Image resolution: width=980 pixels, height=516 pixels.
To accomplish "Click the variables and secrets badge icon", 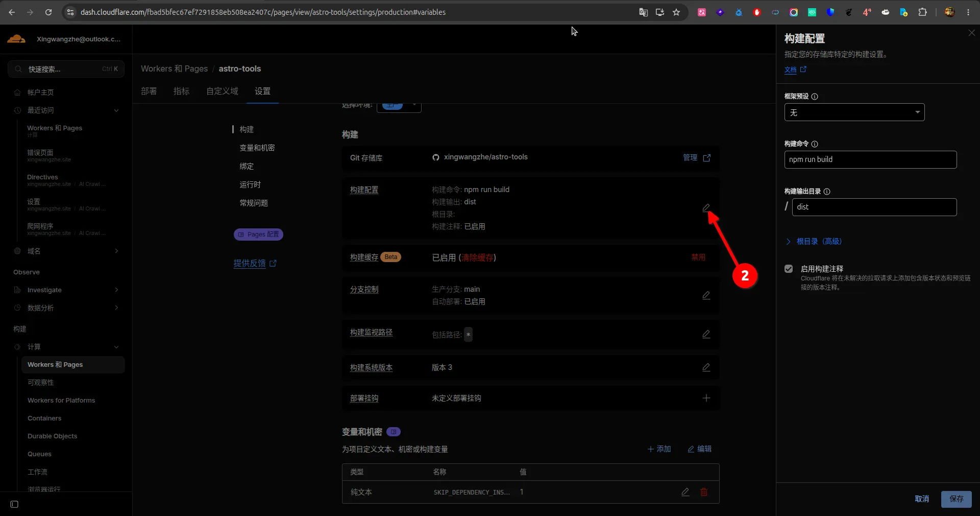I will point(394,432).
